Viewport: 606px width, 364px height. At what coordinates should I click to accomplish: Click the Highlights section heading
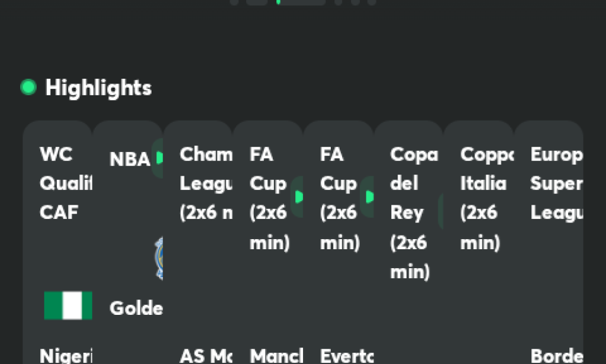98,88
